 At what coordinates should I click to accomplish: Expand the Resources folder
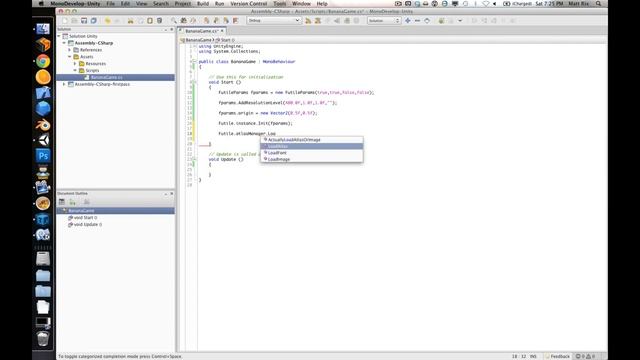[x=75, y=64]
